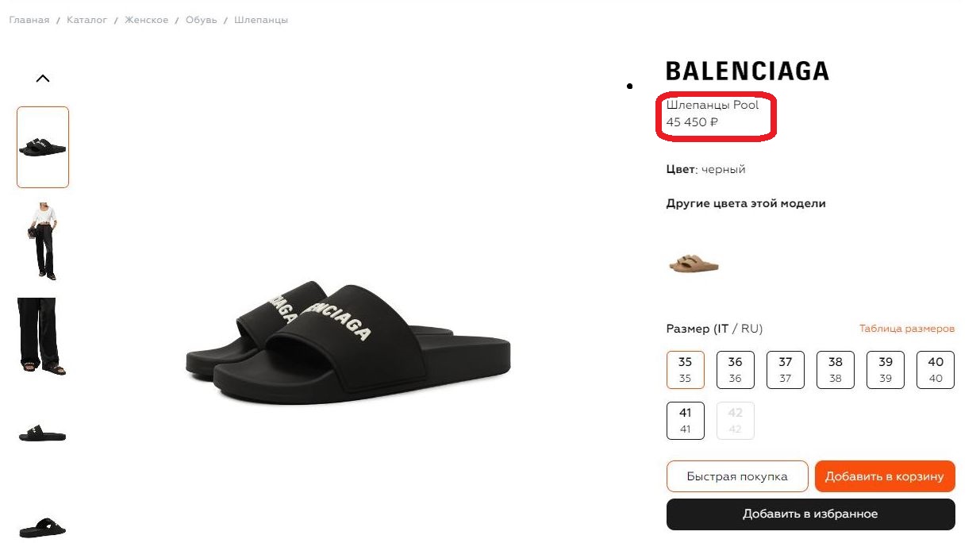
Task: Choose size 41
Action: 685,421
